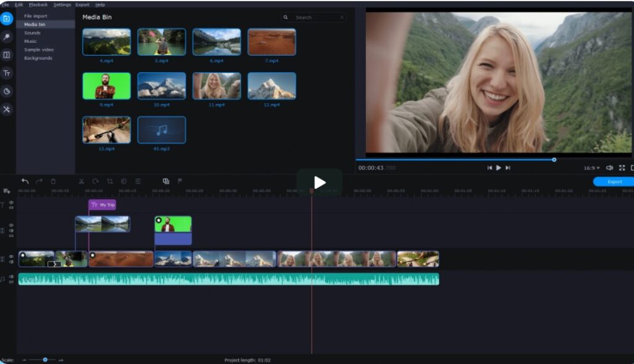Select the 45.mp3 audio file thumbnail
This screenshot has height=364, width=634.
(x=162, y=130)
